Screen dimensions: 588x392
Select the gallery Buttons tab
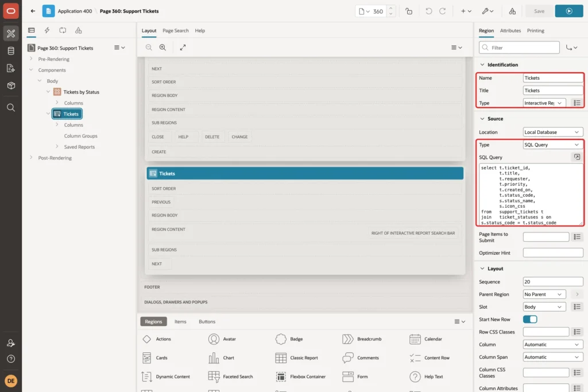click(207, 321)
